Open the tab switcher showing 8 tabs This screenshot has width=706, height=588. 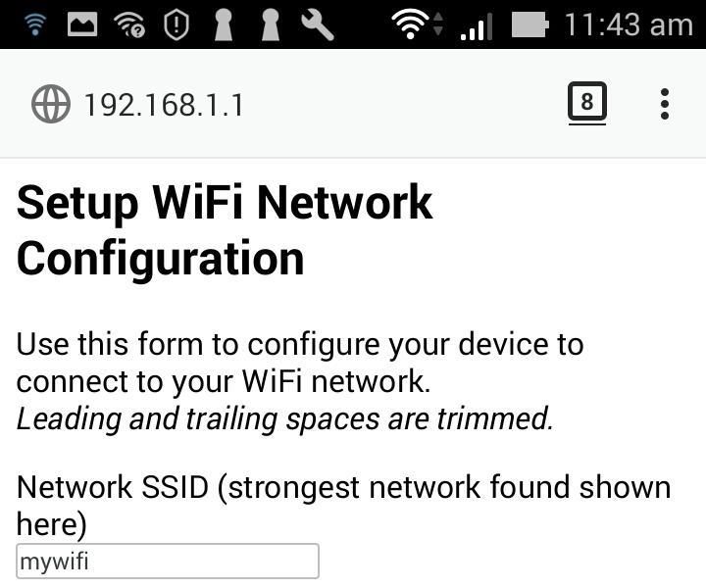pyautogui.click(x=586, y=102)
